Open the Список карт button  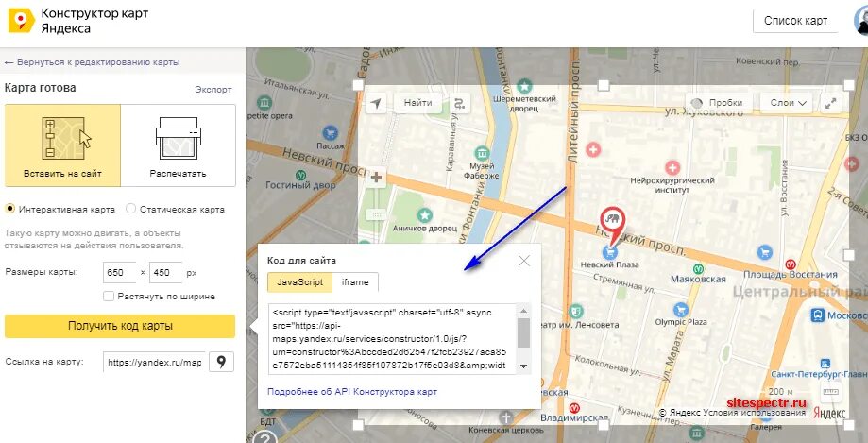[x=795, y=21]
